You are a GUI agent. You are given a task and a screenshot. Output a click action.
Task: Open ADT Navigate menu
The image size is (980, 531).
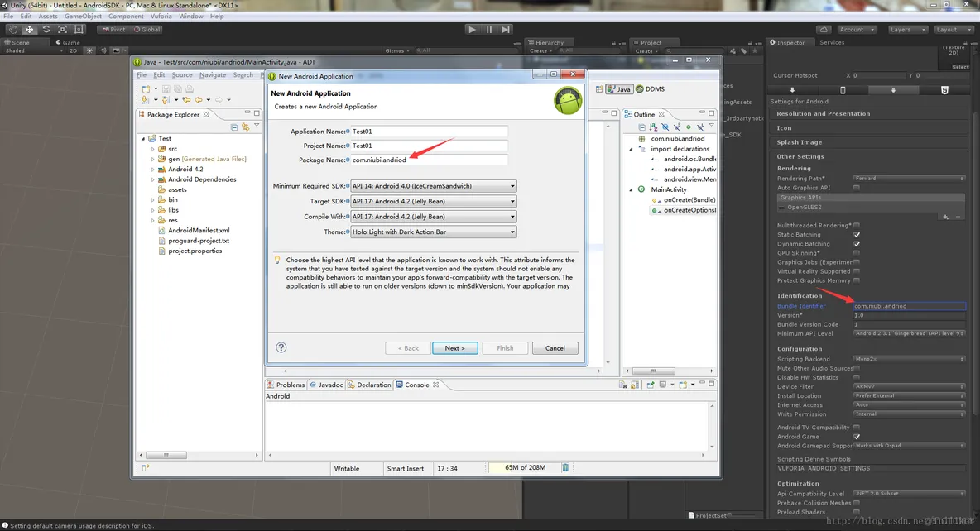[x=213, y=75]
